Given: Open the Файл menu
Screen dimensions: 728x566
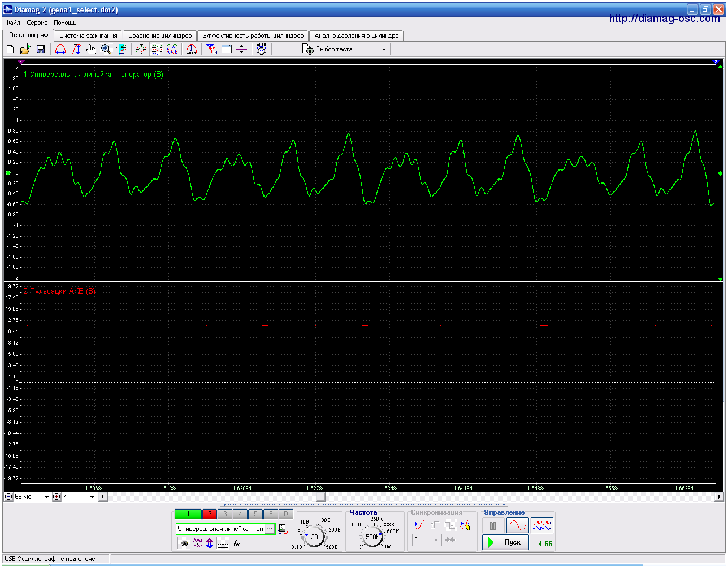Looking at the screenshot, I should [x=12, y=23].
